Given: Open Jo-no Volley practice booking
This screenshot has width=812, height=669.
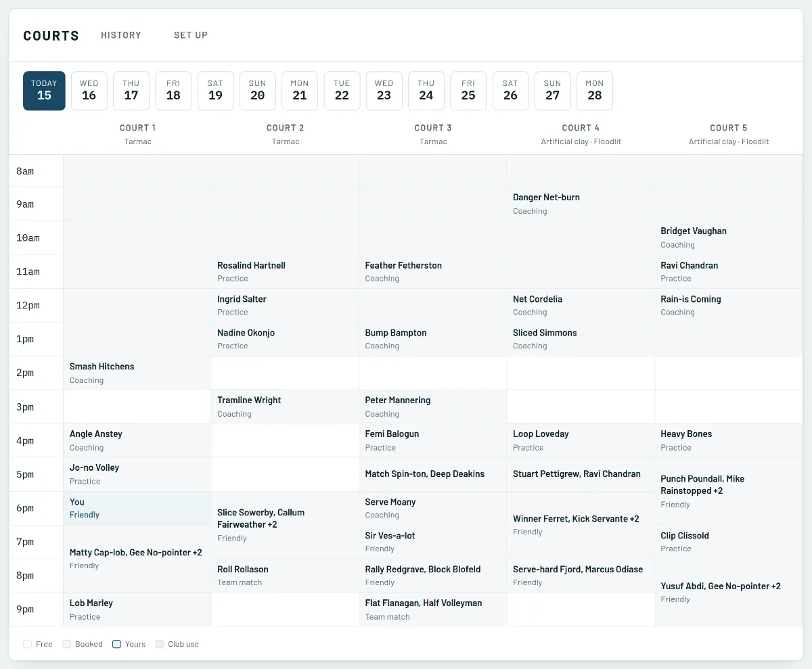Looking at the screenshot, I should (137, 474).
